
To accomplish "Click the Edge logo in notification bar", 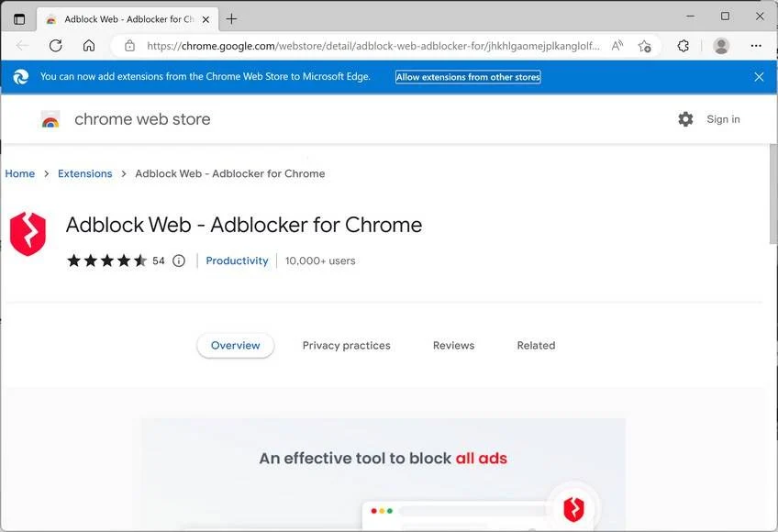I will pyautogui.click(x=20, y=76).
